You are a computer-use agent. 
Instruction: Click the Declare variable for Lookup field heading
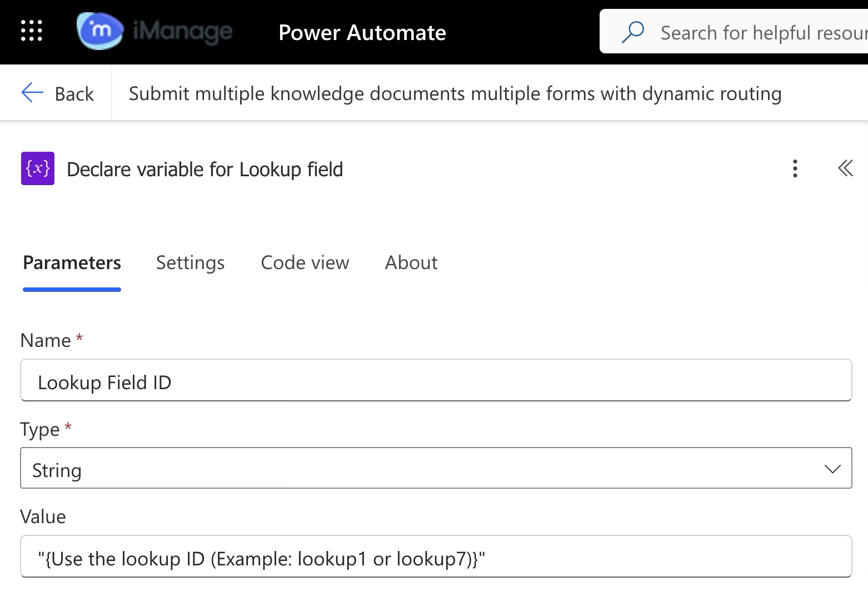click(205, 169)
